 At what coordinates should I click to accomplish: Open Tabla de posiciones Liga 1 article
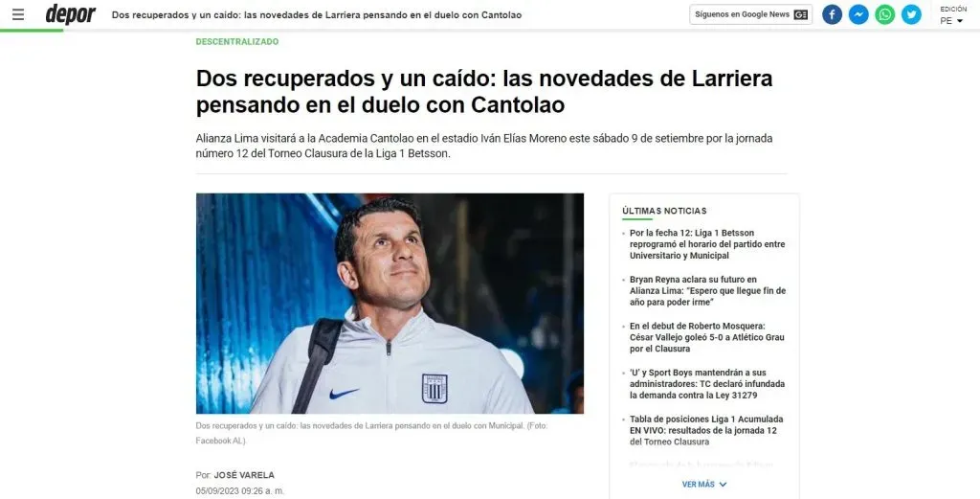point(706,430)
